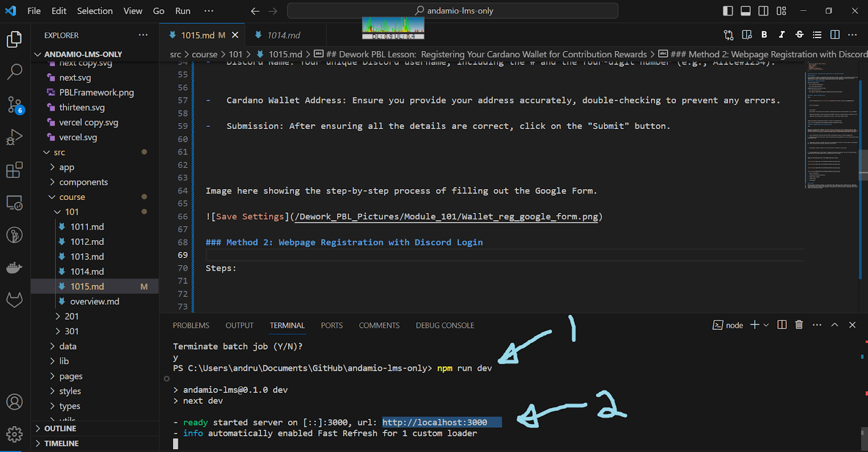The image size is (868, 452).
Task: Open the new terminal launch profile dropdown
Action: [x=766, y=325]
